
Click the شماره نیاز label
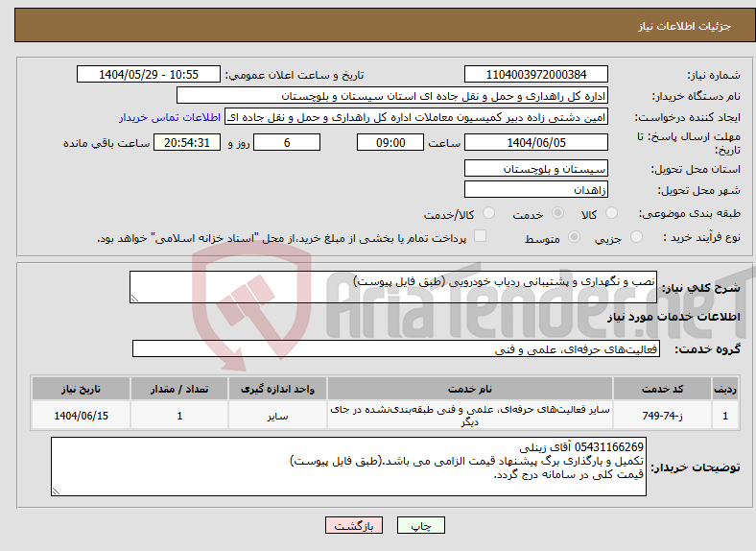714,75
